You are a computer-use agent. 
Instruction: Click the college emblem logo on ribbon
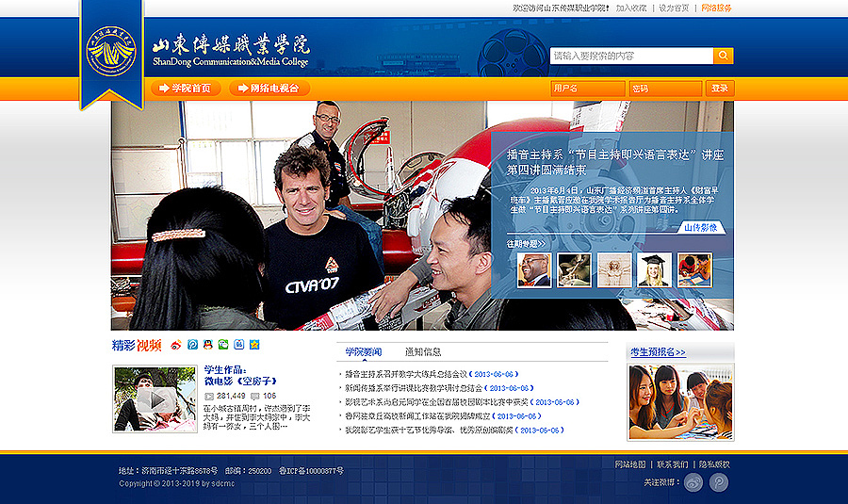(x=111, y=52)
